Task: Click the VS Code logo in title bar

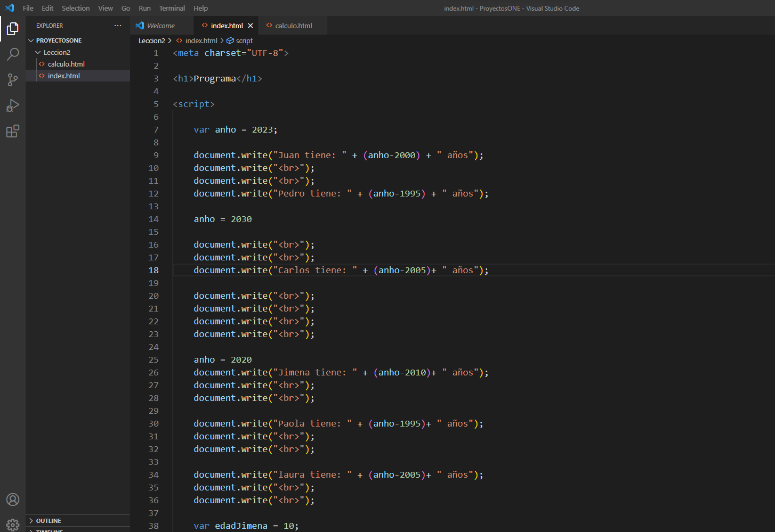Action: click(x=10, y=8)
